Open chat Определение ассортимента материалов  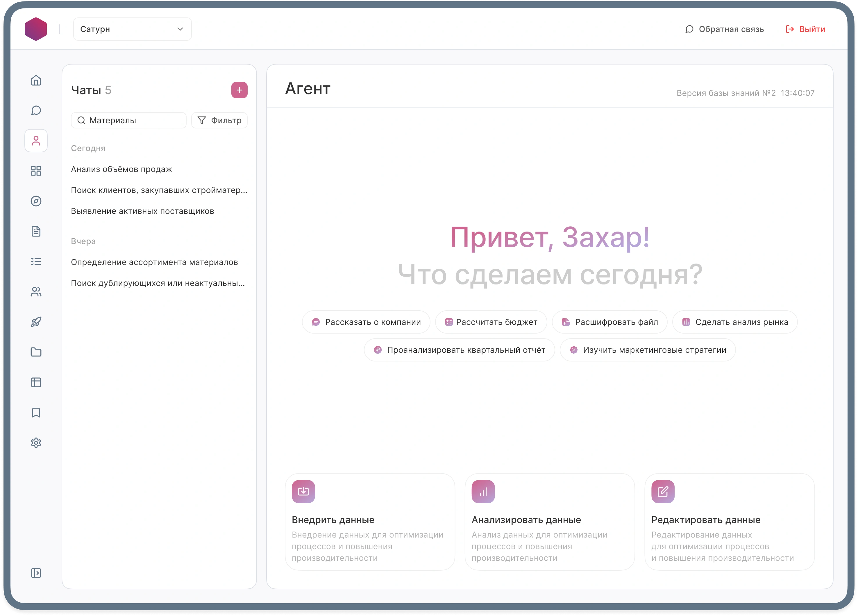[154, 262]
